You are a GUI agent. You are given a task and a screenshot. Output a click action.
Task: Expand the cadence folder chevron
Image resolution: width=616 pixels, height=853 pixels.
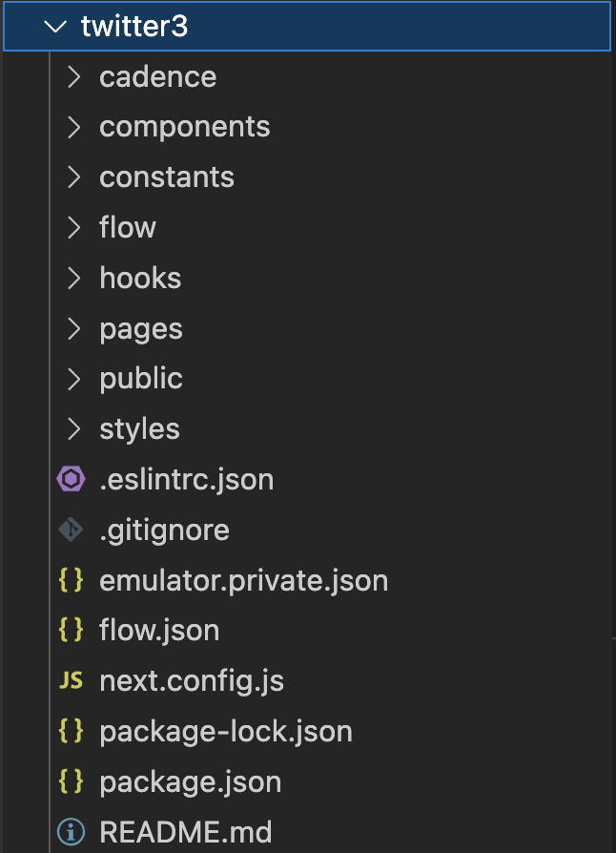click(x=74, y=76)
